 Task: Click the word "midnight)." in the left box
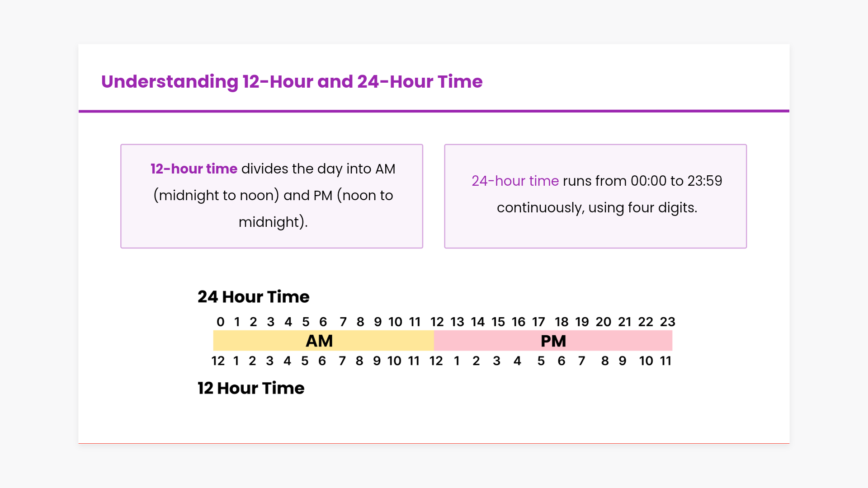point(273,222)
